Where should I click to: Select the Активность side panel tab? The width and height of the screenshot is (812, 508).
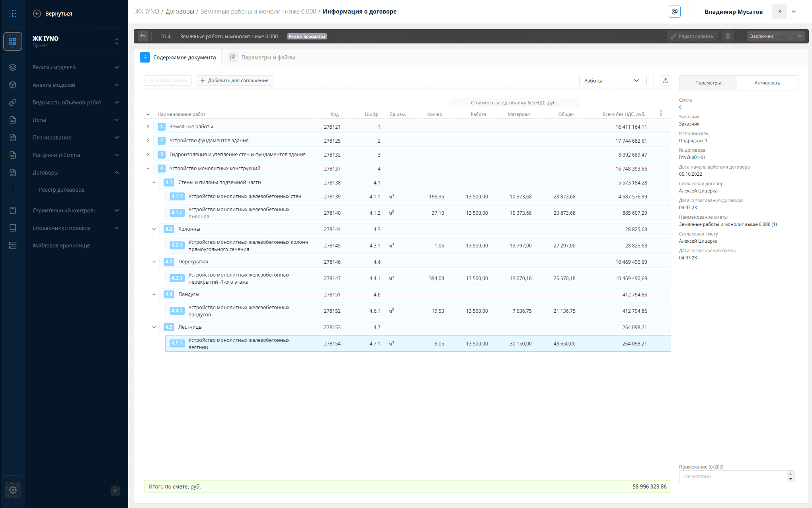click(x=767, y=83)
